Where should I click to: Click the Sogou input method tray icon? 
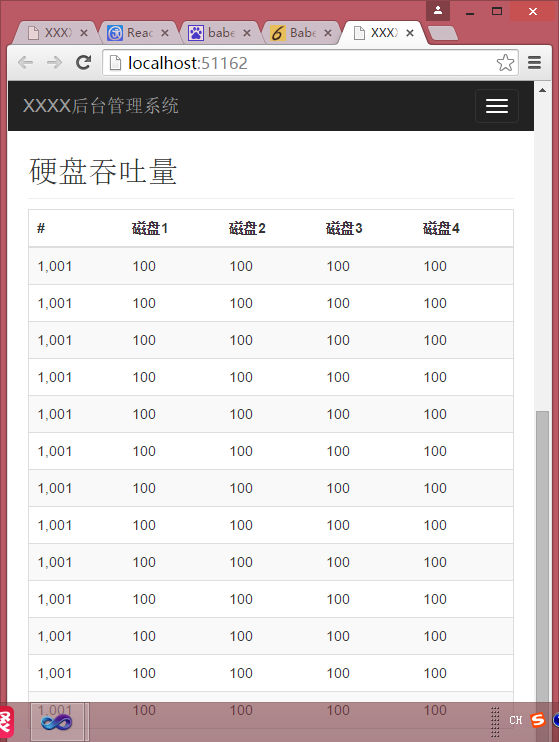tap(538, 720)
